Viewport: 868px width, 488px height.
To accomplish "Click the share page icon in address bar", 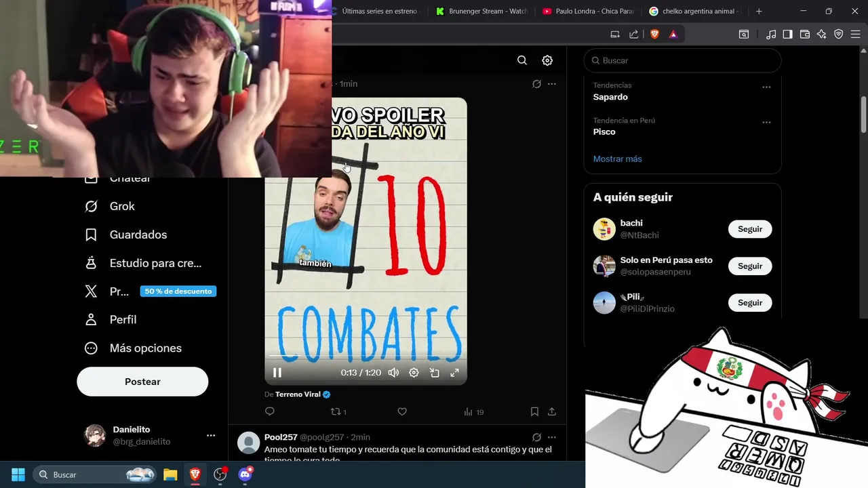I will click(x=634, y=34).
